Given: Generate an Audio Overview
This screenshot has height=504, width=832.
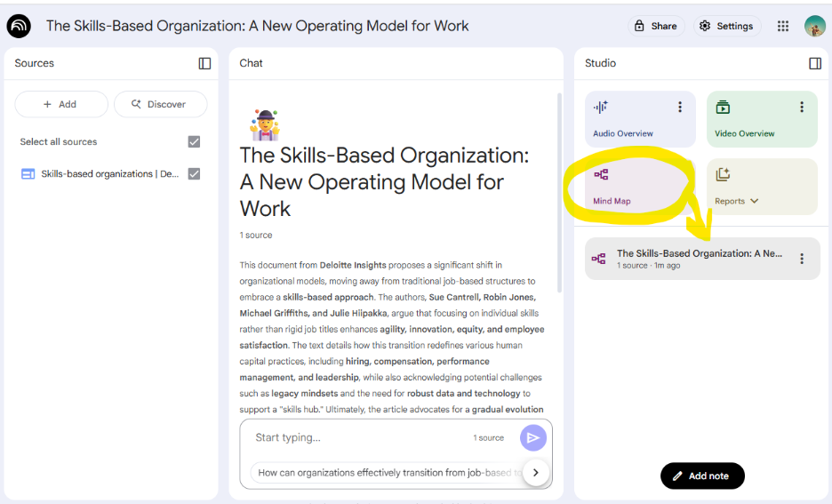Looking at the screenshot, I should point(640,119).
